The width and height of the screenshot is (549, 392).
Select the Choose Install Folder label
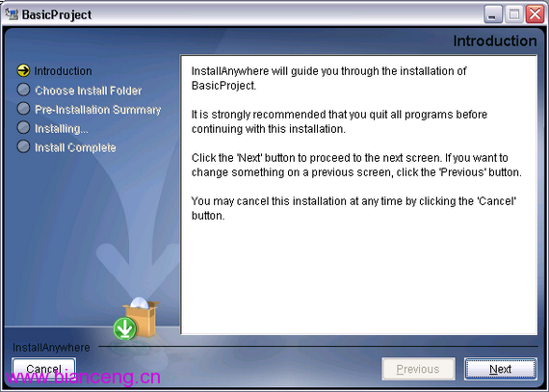pos(89,91)
